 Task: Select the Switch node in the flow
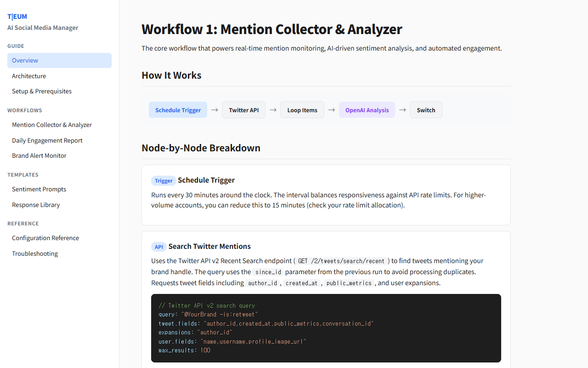(x=426, y=109)
